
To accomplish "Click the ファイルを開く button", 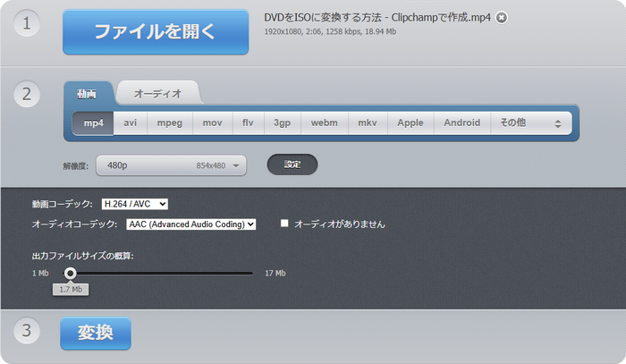I will [156, 32].
